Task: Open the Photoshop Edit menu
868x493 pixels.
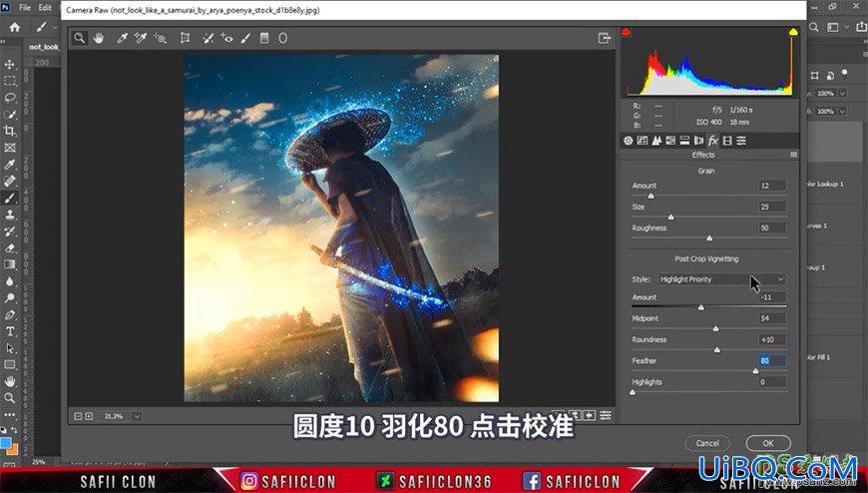Action: tap(45, 8)
